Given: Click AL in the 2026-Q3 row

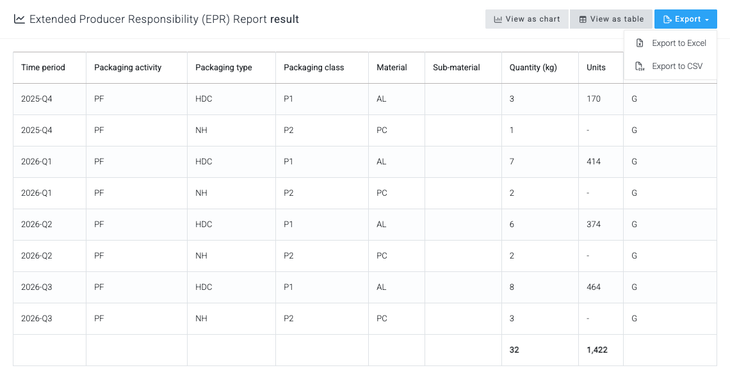Looking at the screenshot, I should 381,287.
